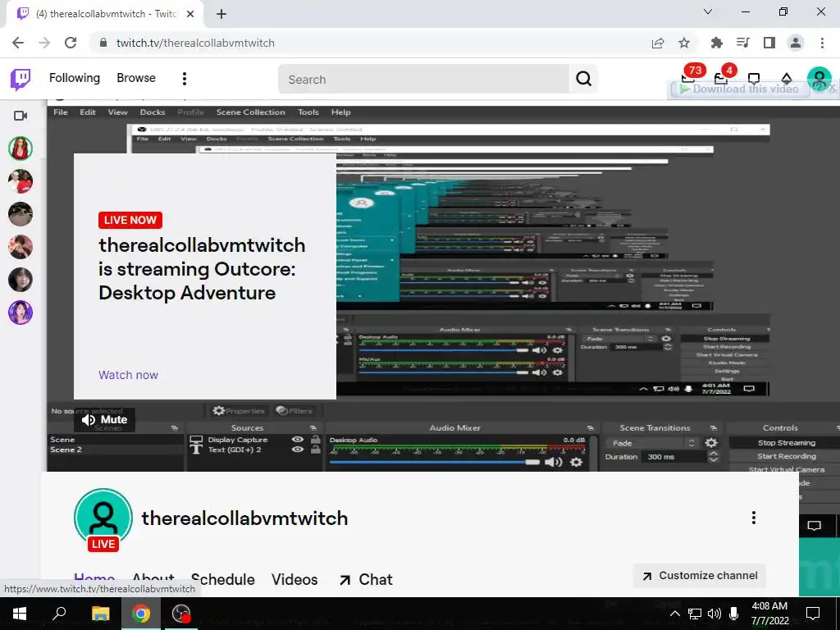Image resolution: width=840 pixels, height=630 pixels.
Task: Toggle Display Capture eye visibility
Action: [297, 440]
